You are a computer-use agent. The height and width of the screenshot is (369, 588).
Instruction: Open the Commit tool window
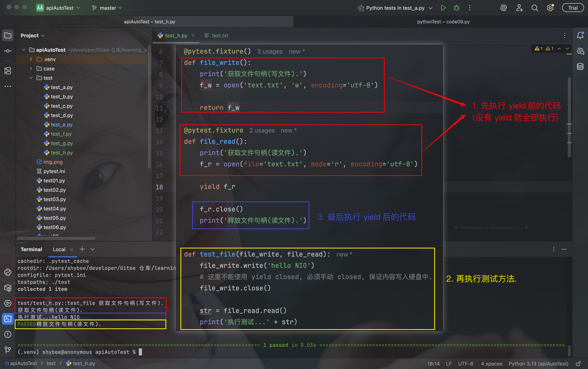click(x=8, y=51)
